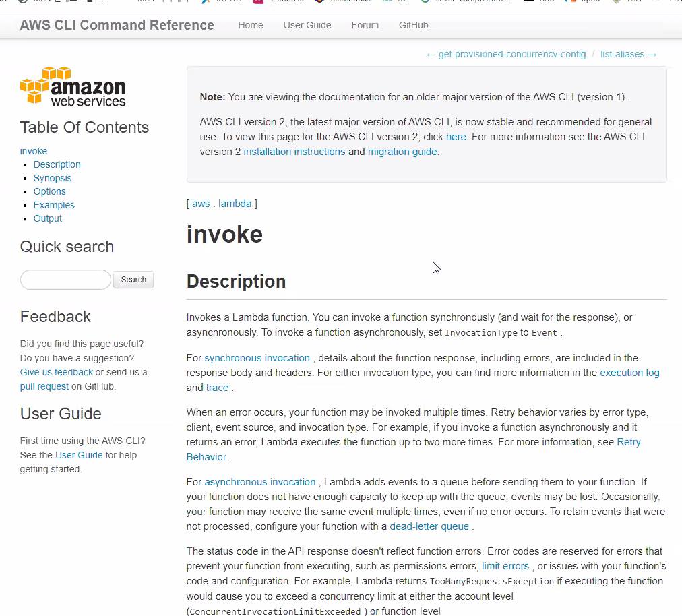Click the TooManyRequestsException code text
This screenshot has width=682, height=616.
point(492,581)
